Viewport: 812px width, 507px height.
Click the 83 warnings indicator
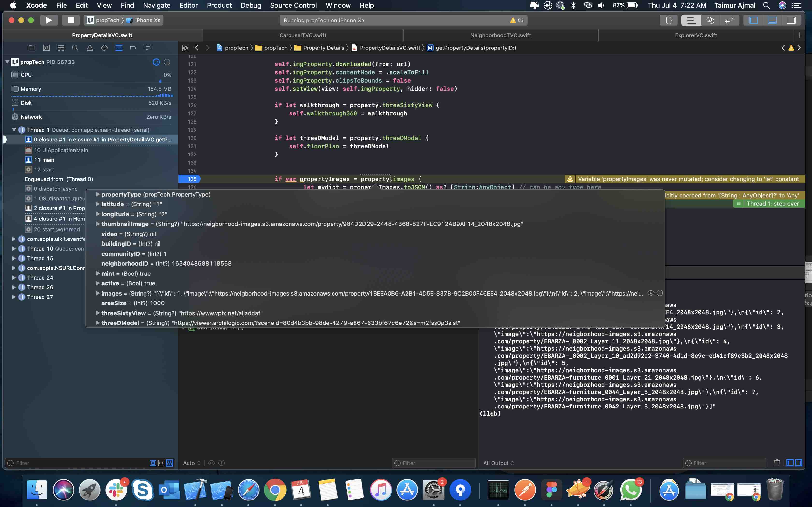pyautogui.click(x=517, y=20)
